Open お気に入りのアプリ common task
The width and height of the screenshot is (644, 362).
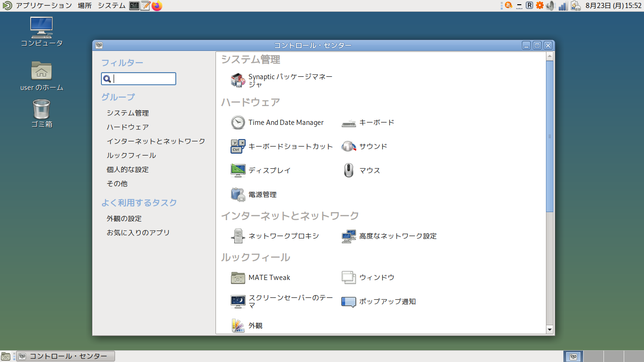tap(138, 233)
